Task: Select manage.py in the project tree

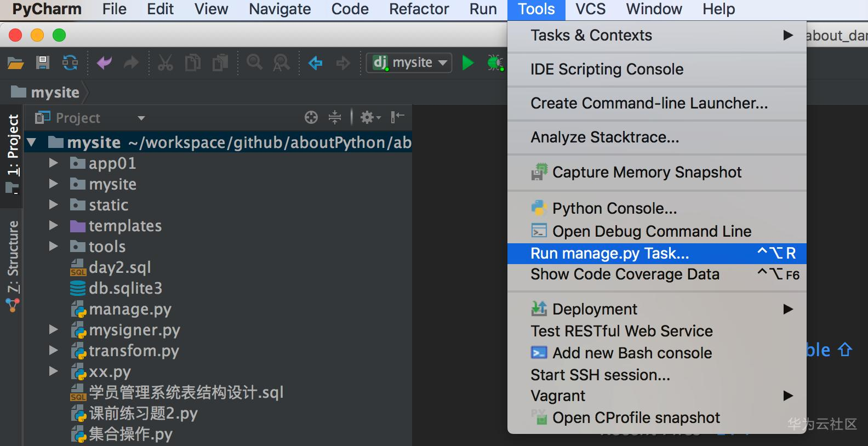Action: point(130,310)
